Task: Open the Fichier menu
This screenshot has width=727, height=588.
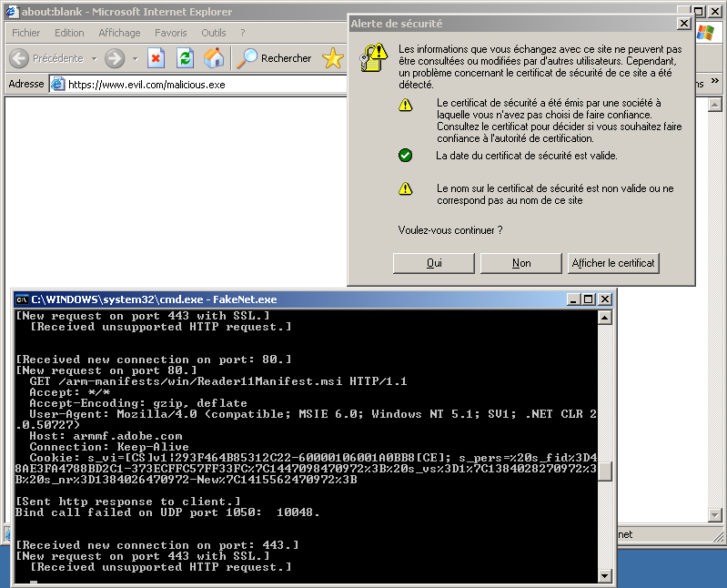Action: tap(25, 33)
